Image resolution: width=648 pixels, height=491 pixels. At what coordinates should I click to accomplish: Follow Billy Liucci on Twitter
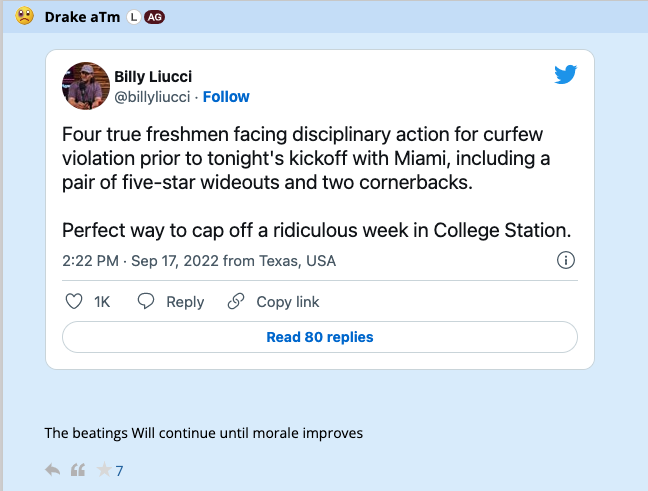pos(226,97)
